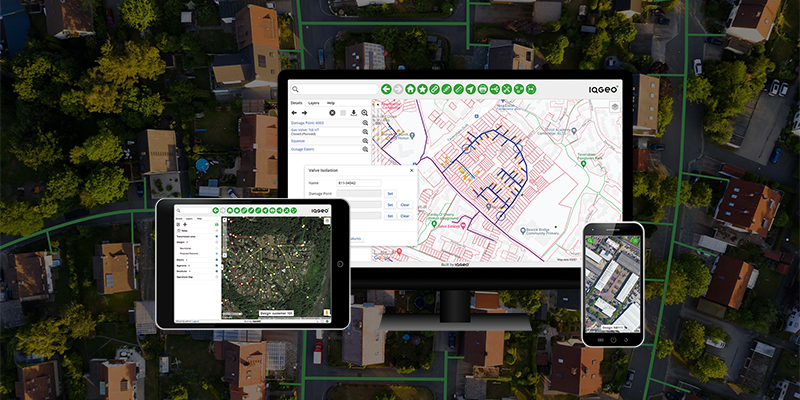800x400 pixels.
Task: Zoom to Damage Point result magnifier icon
Action: [365, 122]
